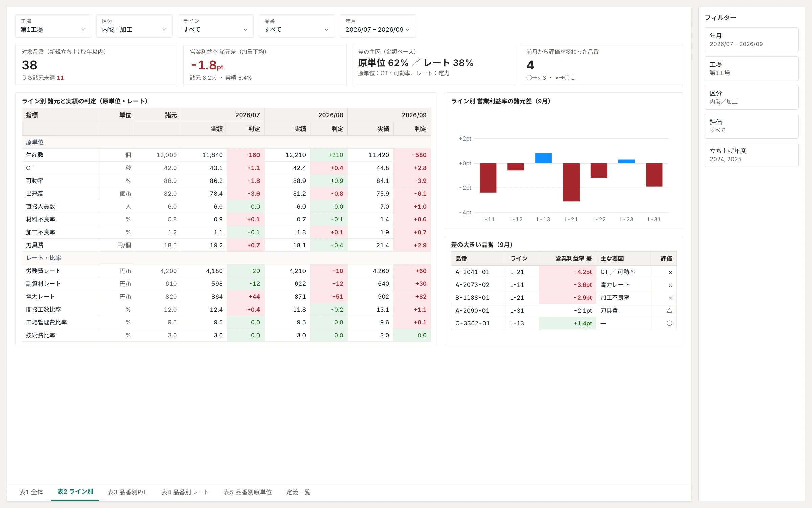Click the L-11 bar in the chart
Viewport: 812px width, 508px height.
click(488, 178)
